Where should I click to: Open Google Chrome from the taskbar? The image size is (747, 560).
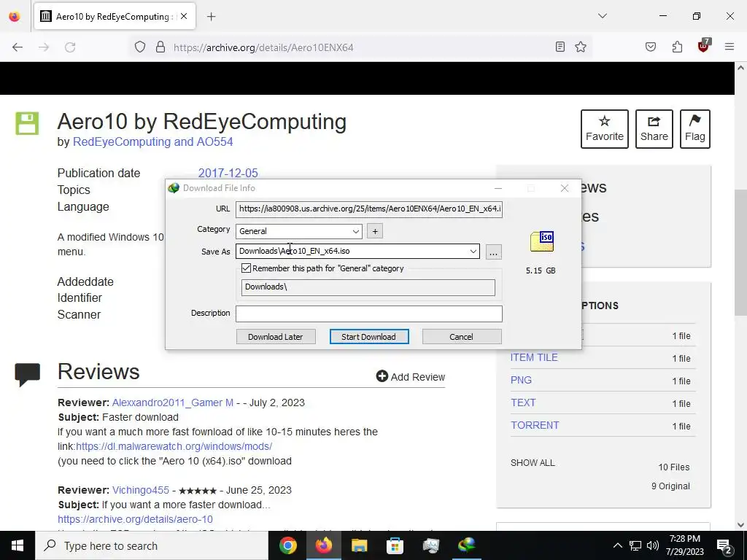coord(287,545)
